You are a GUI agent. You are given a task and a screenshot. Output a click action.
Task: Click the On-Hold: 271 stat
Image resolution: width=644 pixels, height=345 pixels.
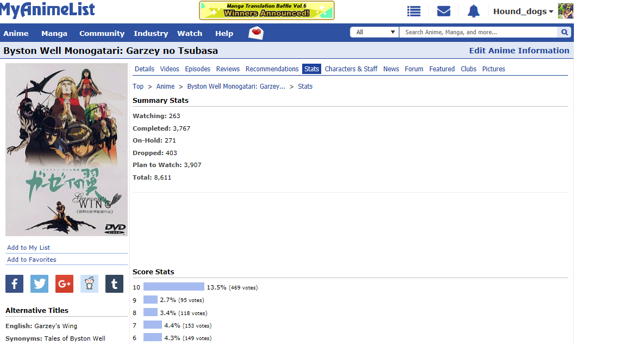[x=154, y=140]
